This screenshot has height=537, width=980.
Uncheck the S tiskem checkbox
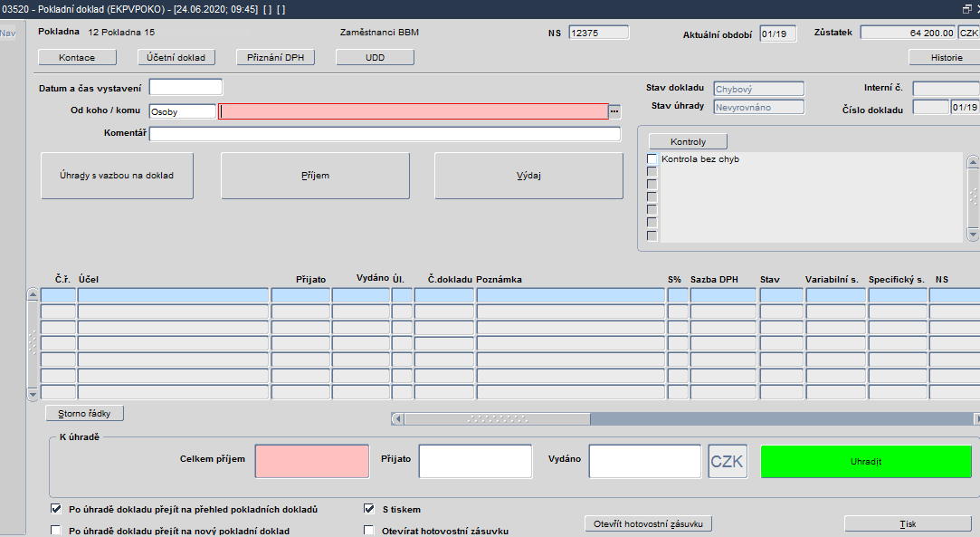click(x=369, y=509)
